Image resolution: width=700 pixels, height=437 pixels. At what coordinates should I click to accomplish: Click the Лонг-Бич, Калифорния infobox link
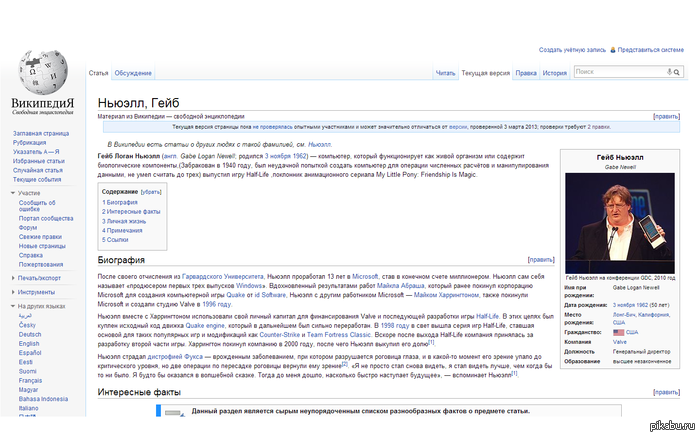(x=641, y=315)
